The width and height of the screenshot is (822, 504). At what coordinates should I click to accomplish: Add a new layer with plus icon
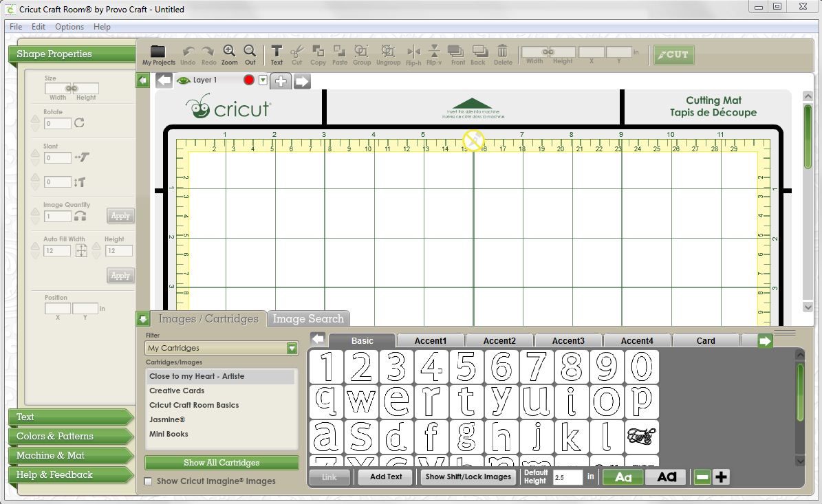(x=281, y=80)
